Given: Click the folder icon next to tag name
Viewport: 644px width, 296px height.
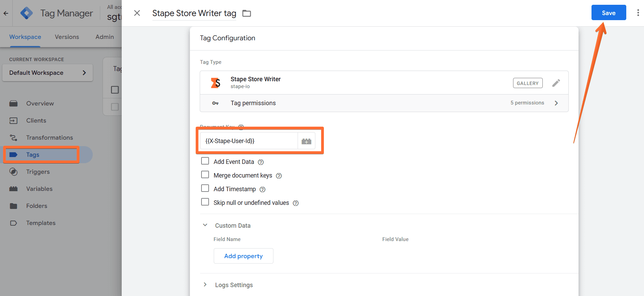Looking at the screenshot, I should [246, 13].
